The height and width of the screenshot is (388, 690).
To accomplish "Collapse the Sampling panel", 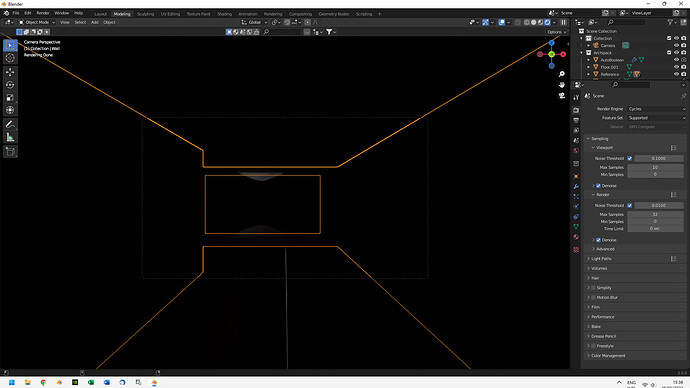I will (x=599, y=139).
